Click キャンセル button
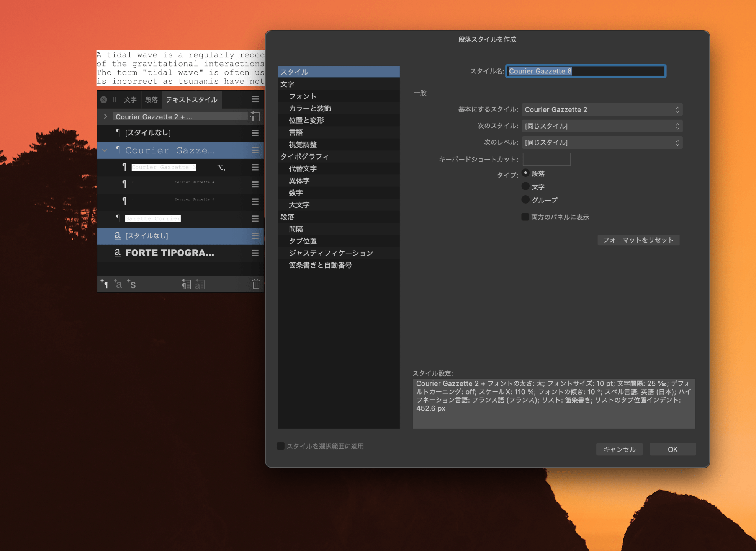This screenshot has height=551, width=756. click(x=619, y=449)
